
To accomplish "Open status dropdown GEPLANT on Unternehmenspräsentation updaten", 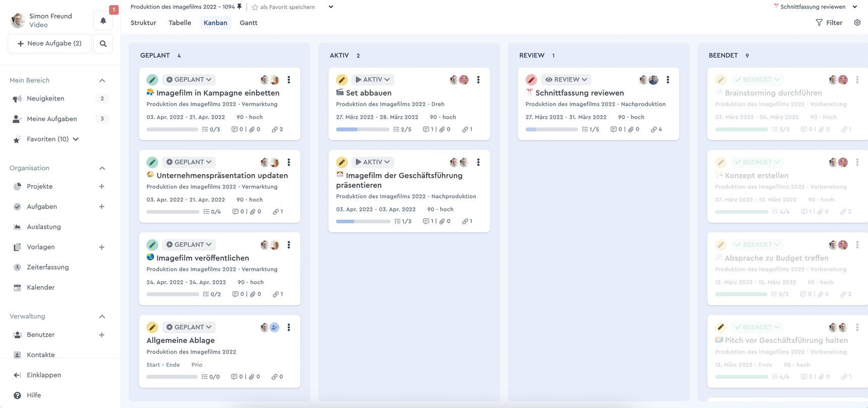I will [x=189, y=162].
